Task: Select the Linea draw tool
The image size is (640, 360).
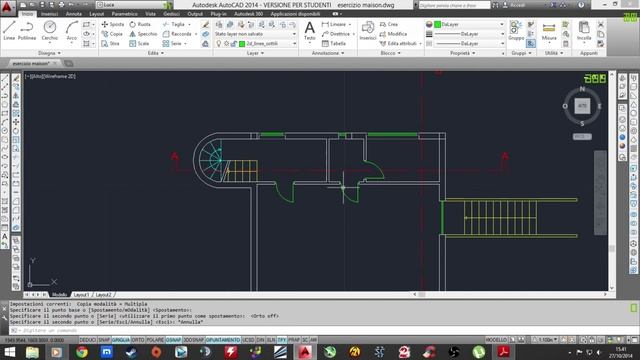Action: click(x=9, y=31)
